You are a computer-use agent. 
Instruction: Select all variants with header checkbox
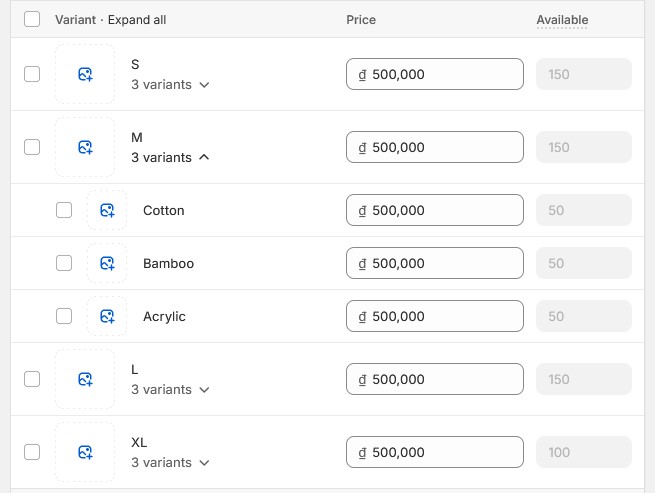pos(32,19)
